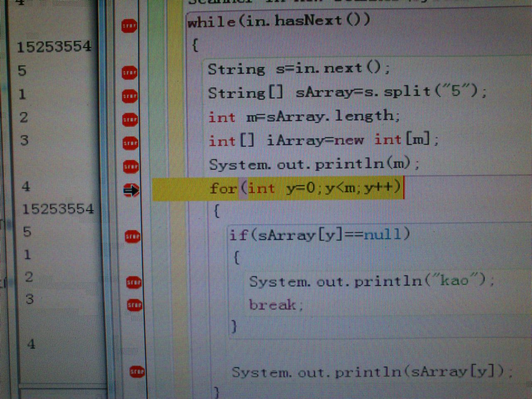The width and height of the screenshot is (532, 399).
Task: Toggle breakpoint beside the s.split("5") line
Action: pyautogui.click(x=130, y=96)
